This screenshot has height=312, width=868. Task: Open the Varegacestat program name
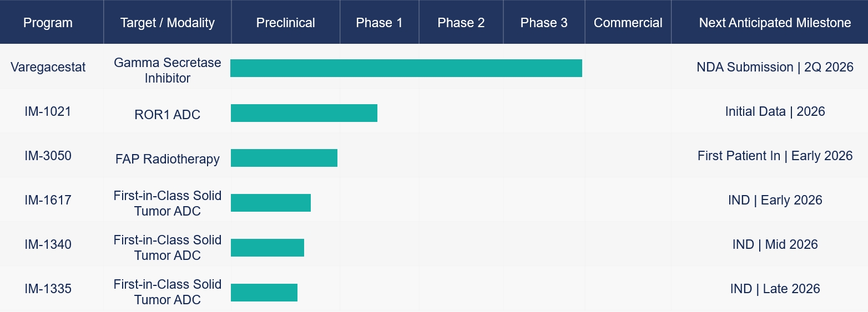pyautogui.click(x=48, y=68)
